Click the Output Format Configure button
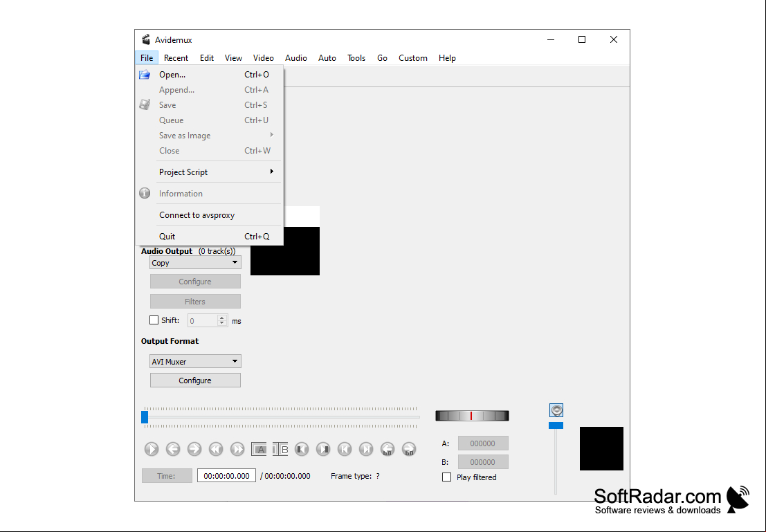 tap(195, 380)
